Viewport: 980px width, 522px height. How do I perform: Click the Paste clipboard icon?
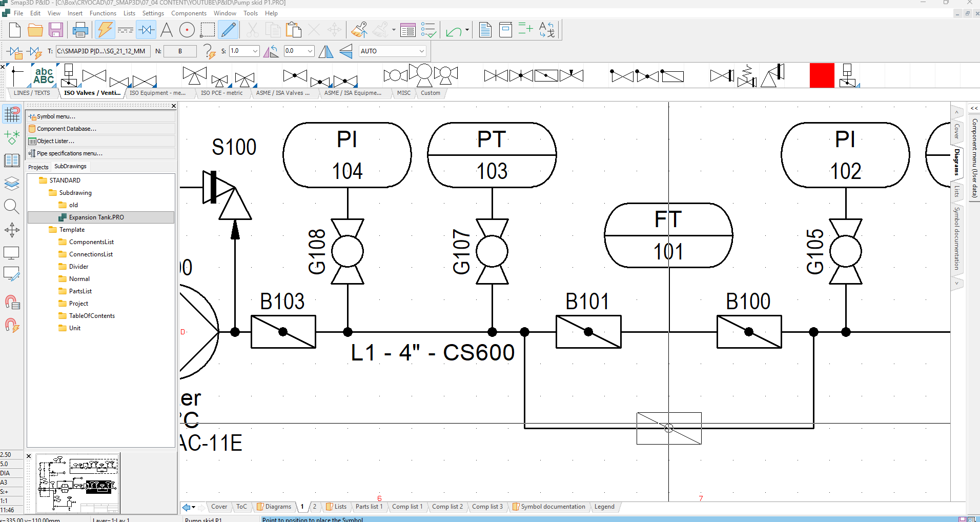[x=293, y=30]
